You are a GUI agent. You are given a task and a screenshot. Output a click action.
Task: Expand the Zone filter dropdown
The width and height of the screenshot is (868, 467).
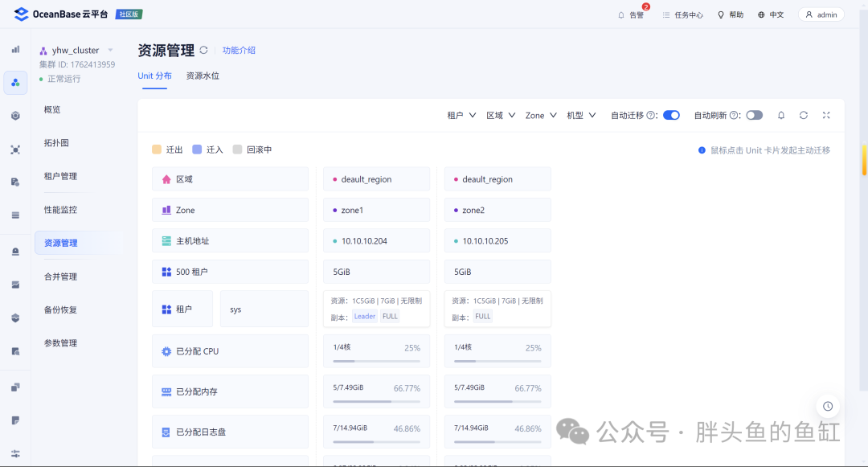[541, 115]
